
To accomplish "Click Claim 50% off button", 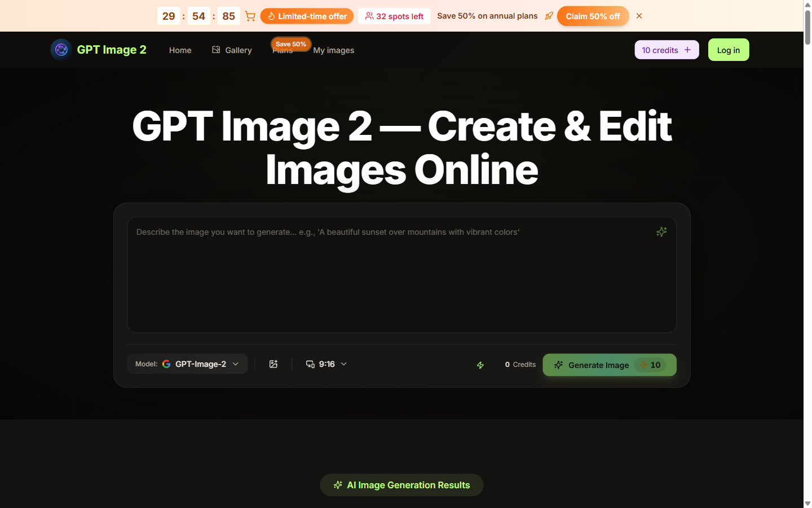I will point(593,16).
